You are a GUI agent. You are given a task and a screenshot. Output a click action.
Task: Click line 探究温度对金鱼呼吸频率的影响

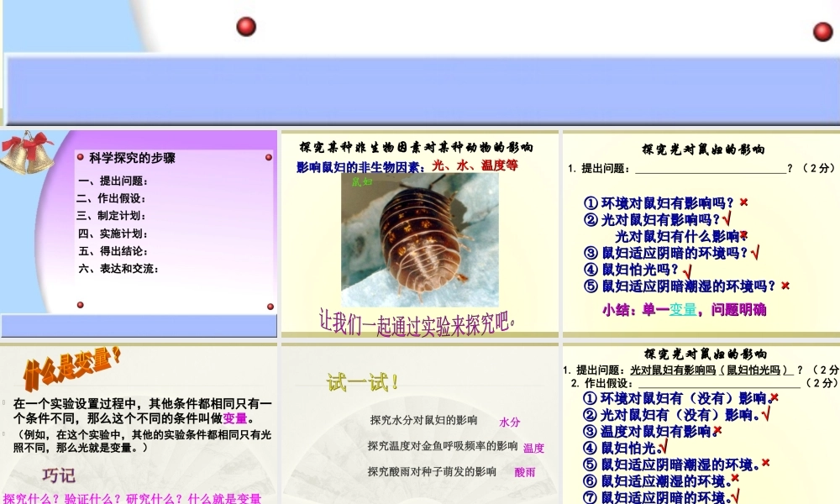tap(443, 446)
